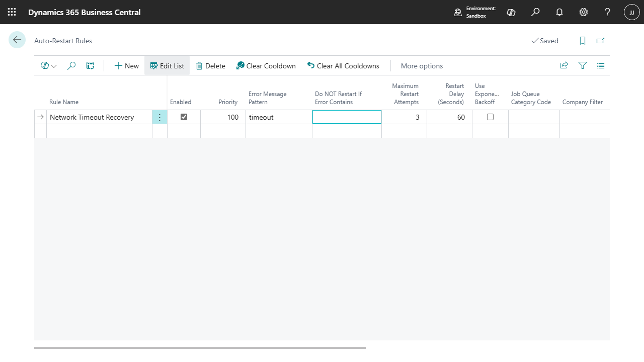Screen dimensions: 644x362
Task: Click the New button
Action: pos(126,66)
